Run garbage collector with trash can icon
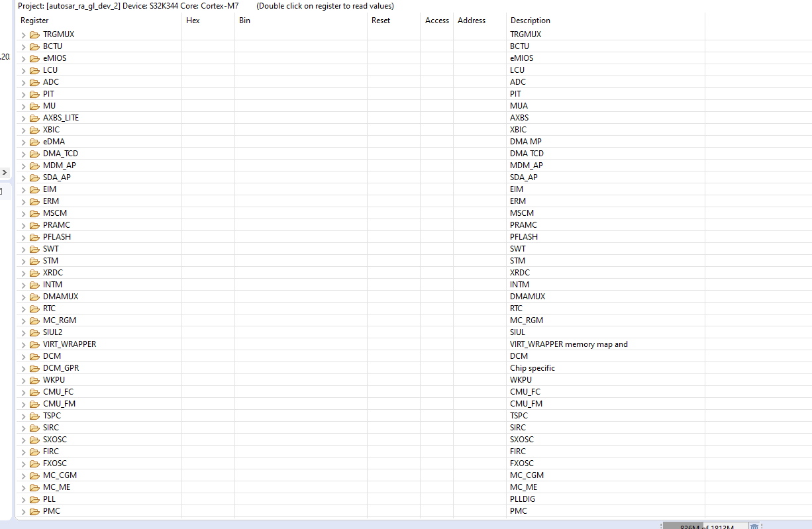This screenshot has width=812, height=529. [x=754, y=526]
